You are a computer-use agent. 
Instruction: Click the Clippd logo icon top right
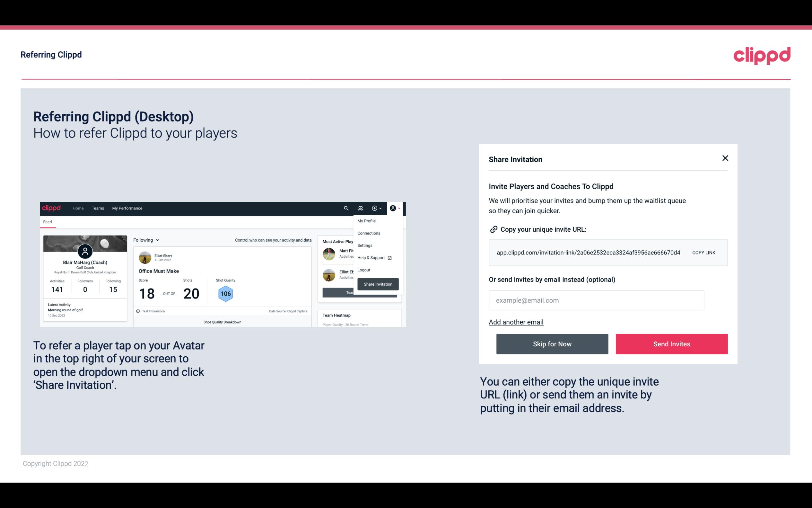762,56
